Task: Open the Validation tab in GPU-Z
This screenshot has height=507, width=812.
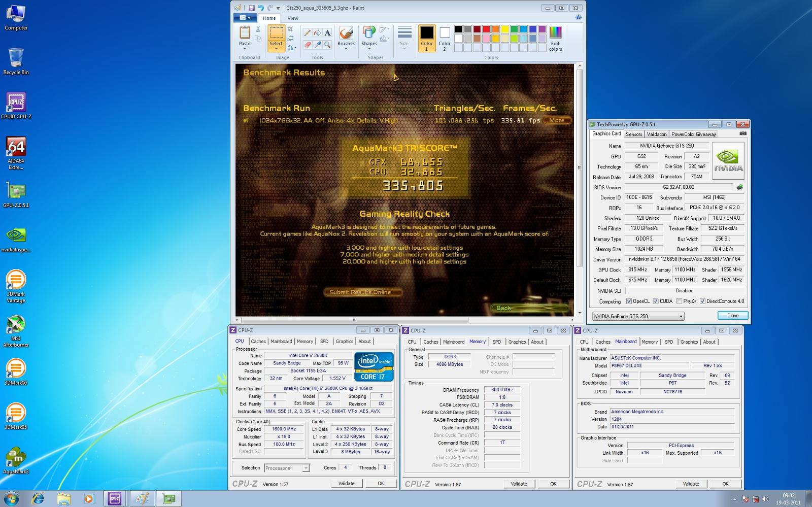Action: click(x=657, y=134)
